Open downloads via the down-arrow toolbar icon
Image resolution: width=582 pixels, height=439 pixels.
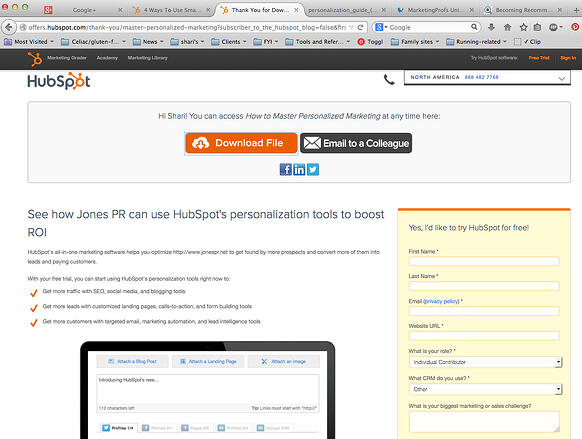pos(491,27)
